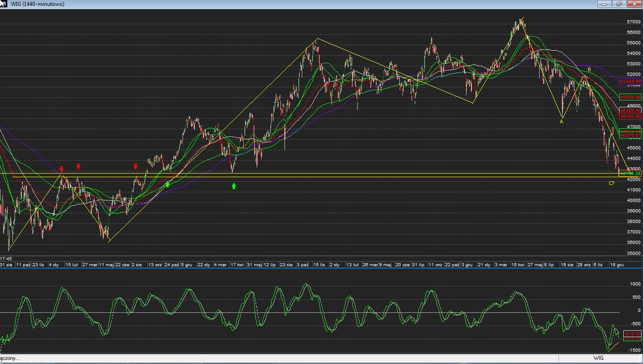Click the purple 51485.66 price label
This screenshot has width=643, height=364.
click(x=631, y=81)
